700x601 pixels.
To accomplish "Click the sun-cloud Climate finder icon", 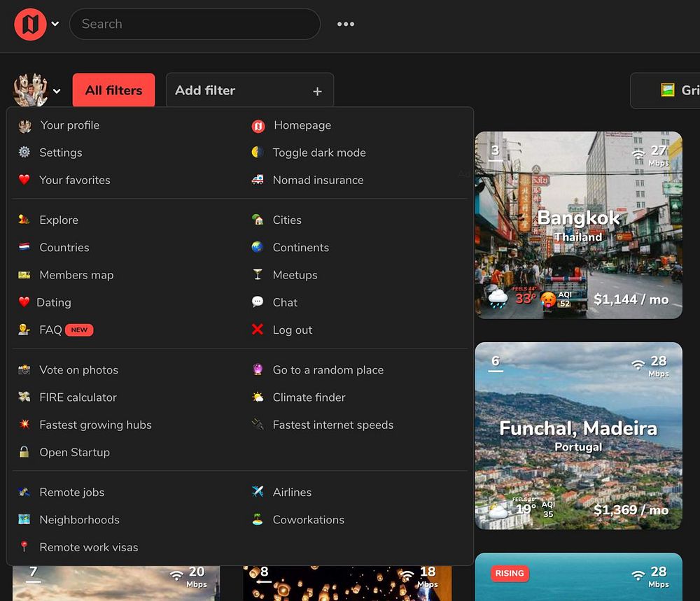I will point(258,397).
